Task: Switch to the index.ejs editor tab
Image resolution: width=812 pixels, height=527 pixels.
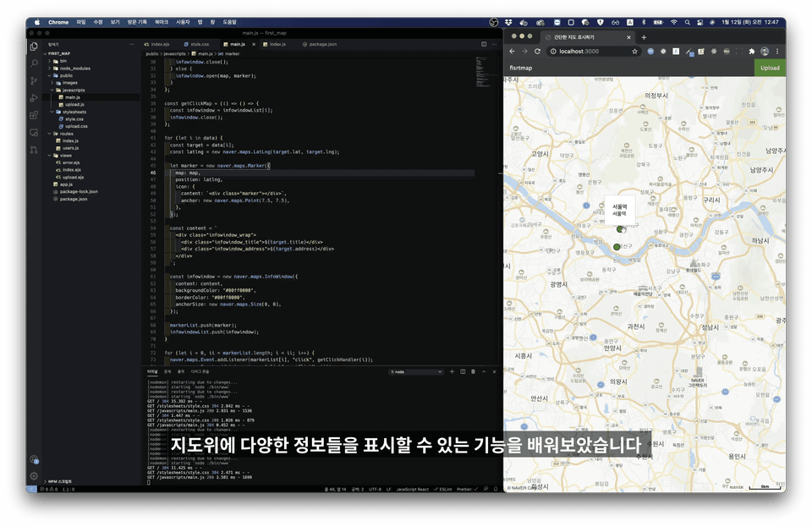Action: pos(157,45)
